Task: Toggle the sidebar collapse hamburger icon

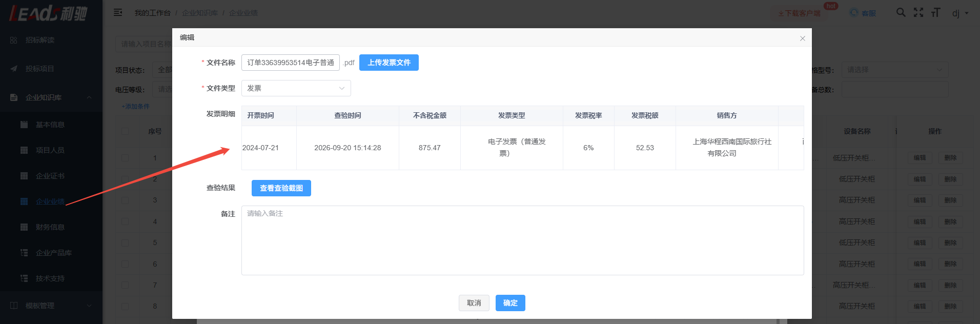Action: 118,12
